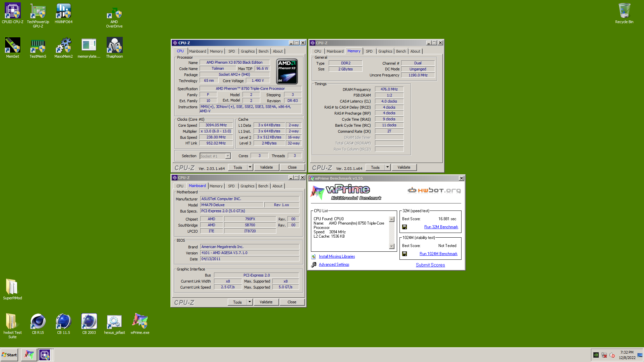Click Validate in the Memory CPU-Z window

coord(404,167)
